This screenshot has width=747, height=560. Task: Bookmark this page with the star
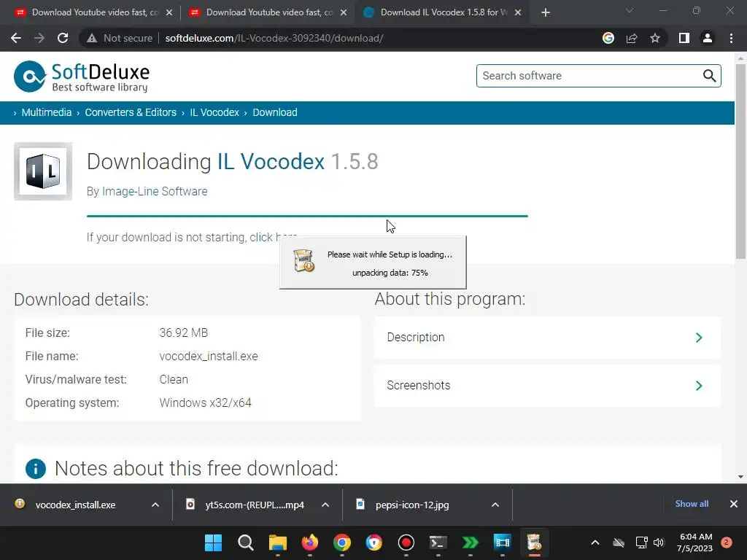[x=655, y=38]
